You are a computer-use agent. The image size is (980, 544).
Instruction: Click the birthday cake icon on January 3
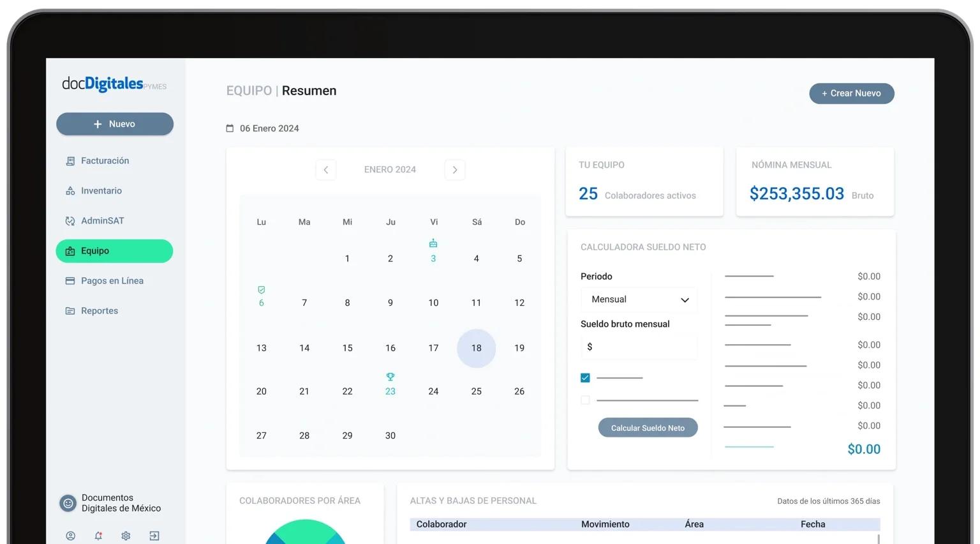(433, 243)
